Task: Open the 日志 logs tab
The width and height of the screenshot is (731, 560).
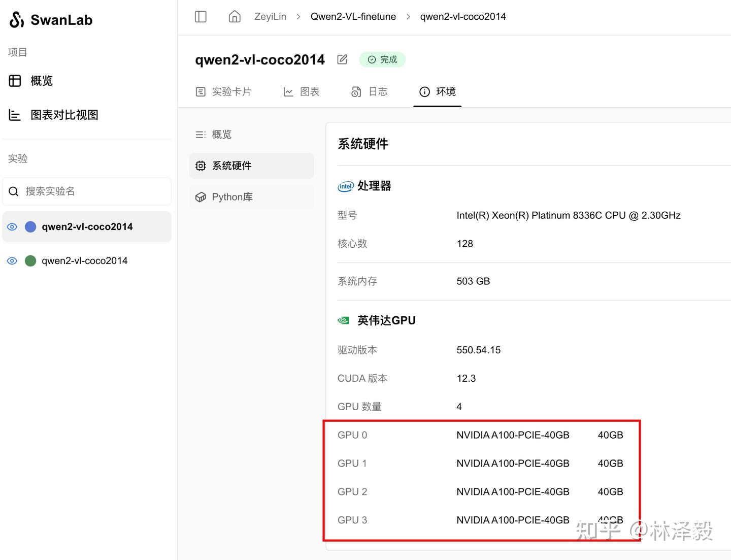Action: (370, 92)
